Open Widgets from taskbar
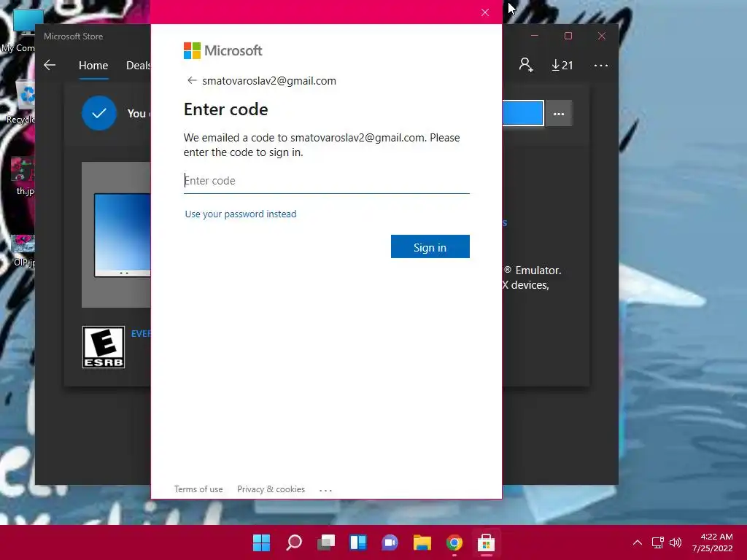747x560 pixels. click(358, 542)
